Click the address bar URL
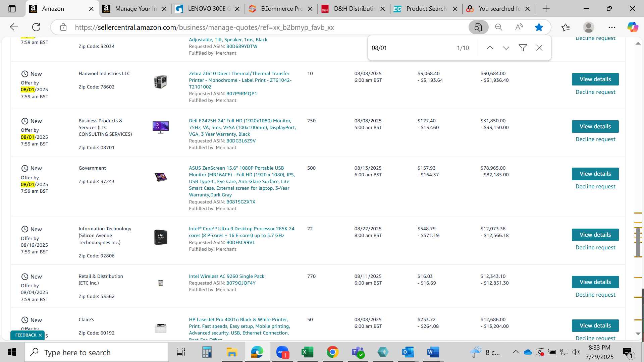The height and width of the screenshot is (362, 644). [204, 27]
